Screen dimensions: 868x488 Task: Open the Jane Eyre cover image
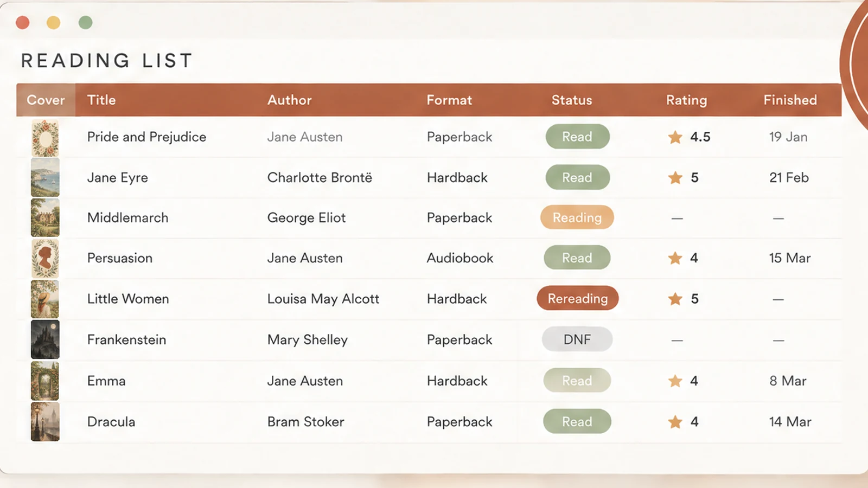[45, 177]
